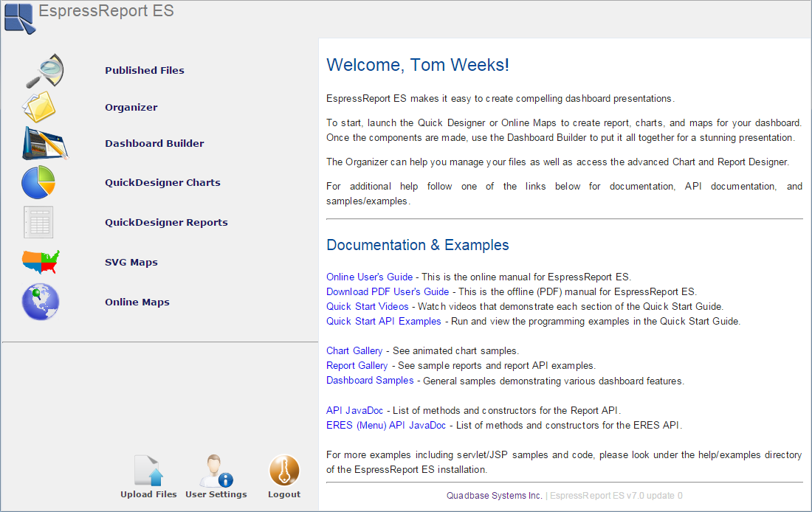
Task: Open Quick Start API Examples link
Action: pyautogui.click(x=383, y=322)
